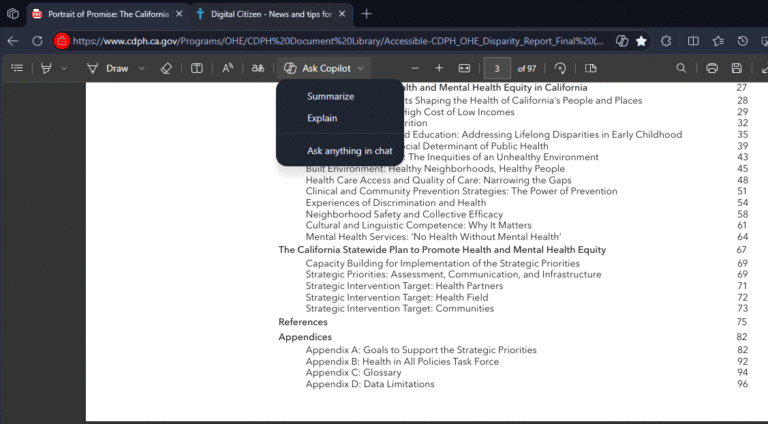This screenshot has height=424, width=768.
Task: Choose Summarize from the Copilot menu
Action: click(331, 96)
